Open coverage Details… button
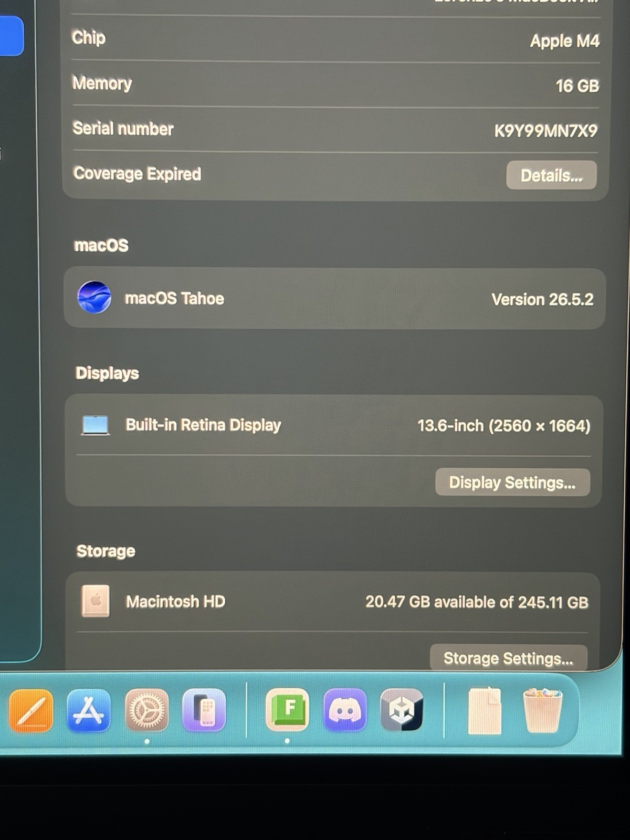 click(x=551, y=175)
